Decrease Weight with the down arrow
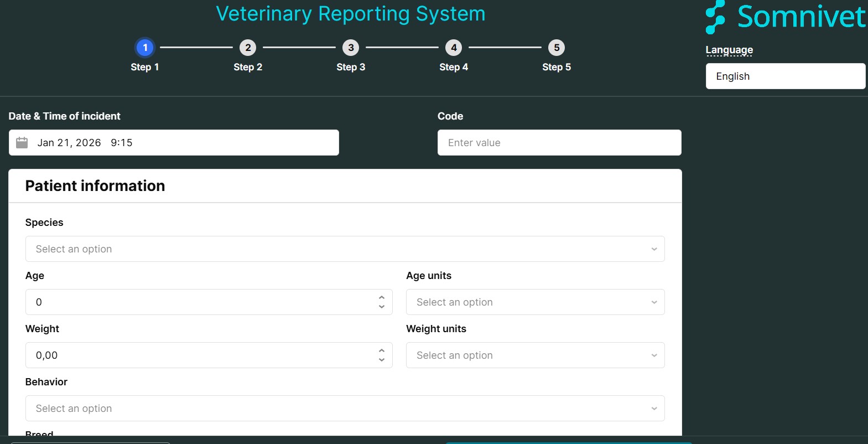Screen dimensions: 868x444 click(382, 360)
